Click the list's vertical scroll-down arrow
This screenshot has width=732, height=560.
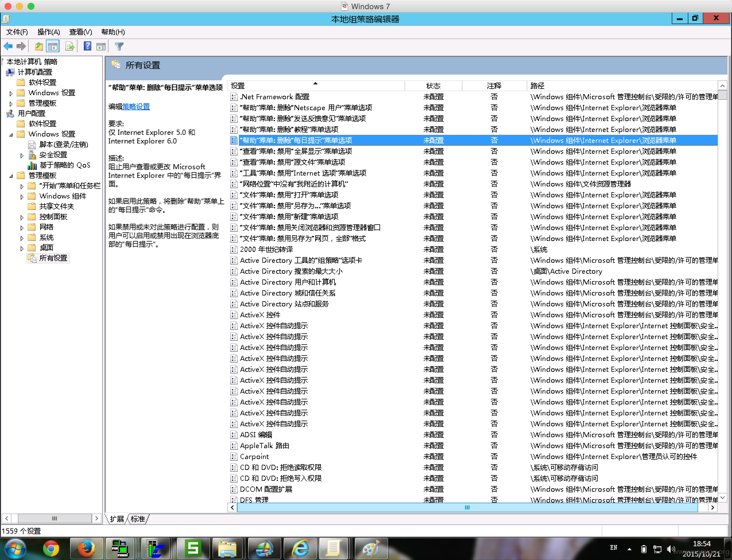pyautogui.click(x=722, y=498)
